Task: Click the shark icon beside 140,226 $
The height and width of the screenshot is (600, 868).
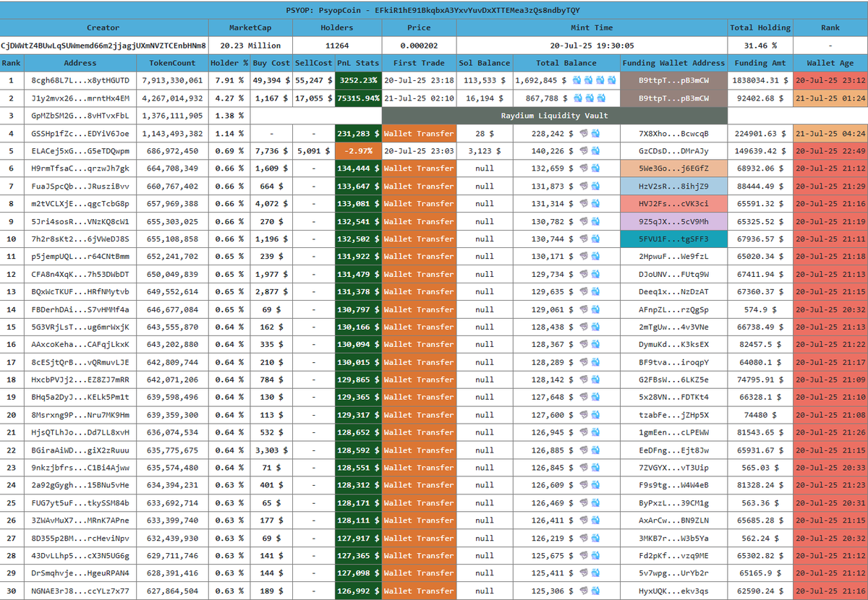Action: pyautogui.click(x=582, y=151)
